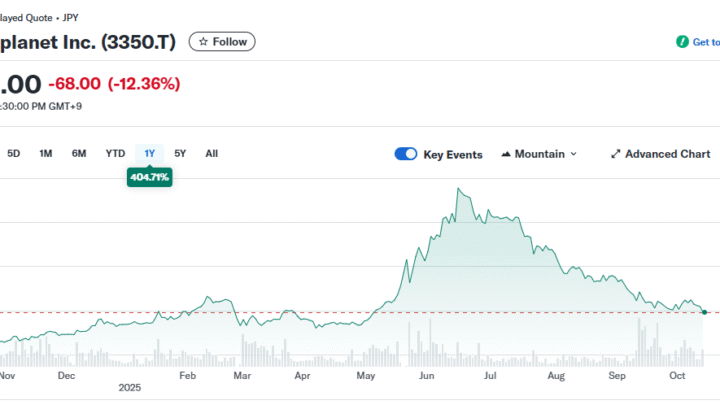The image size is (720, 405).
Task: Open the Mountain chart type dropdown
Action: (x=539, y=154)
